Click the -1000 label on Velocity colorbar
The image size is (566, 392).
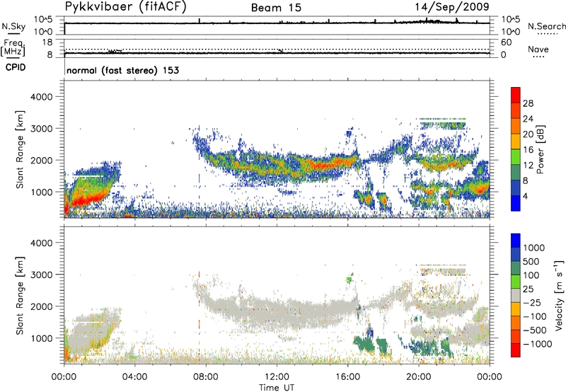pos(538,344)
